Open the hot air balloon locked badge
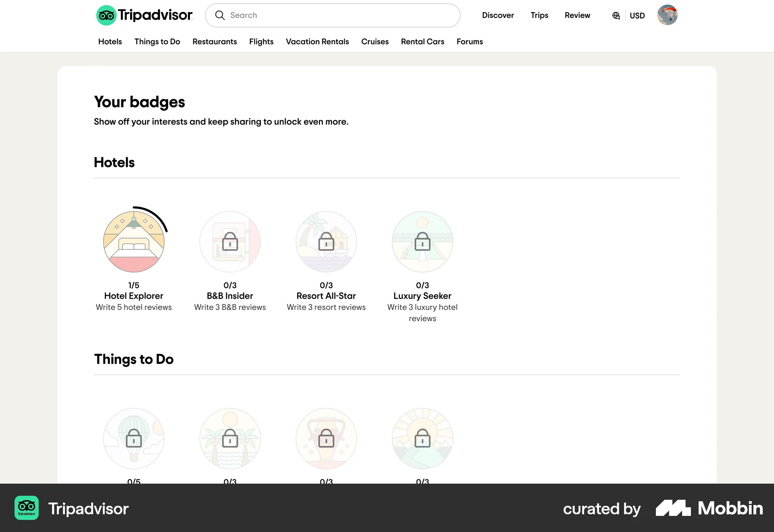The image size is (774, 532). tap(134, 438)
